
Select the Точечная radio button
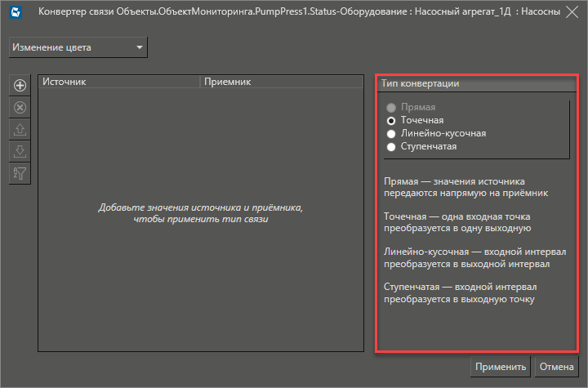(x=392, y=120)
